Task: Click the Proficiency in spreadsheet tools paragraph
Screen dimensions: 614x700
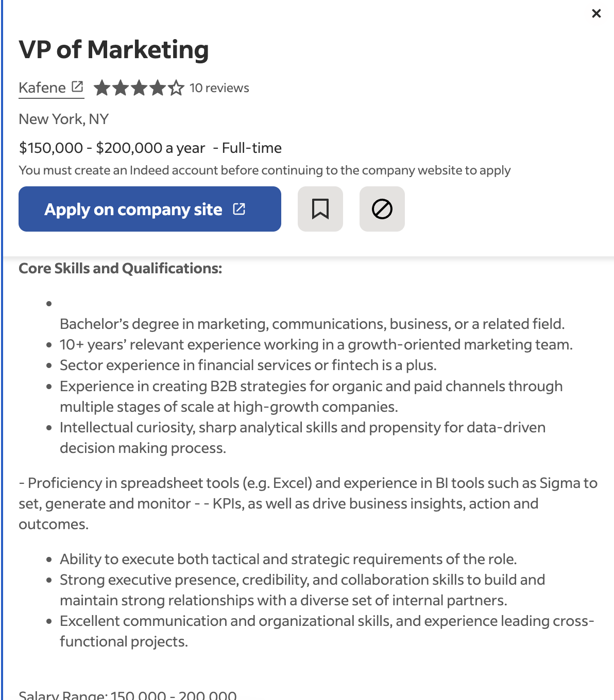Action: pyautogui.click(x=308, y=503)
